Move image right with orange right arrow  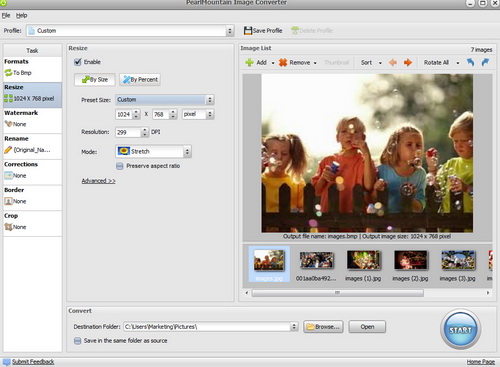pyautogui.click(x=408, y=62)
